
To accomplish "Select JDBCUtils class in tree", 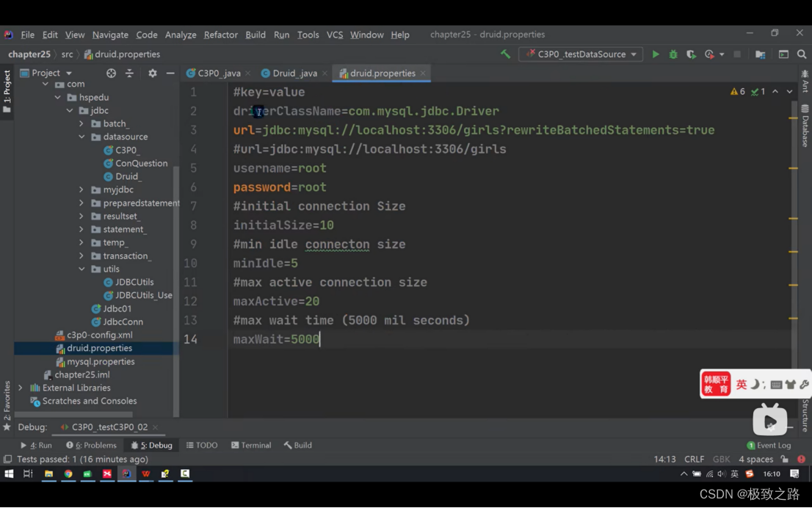I will (x=134, y=282).
